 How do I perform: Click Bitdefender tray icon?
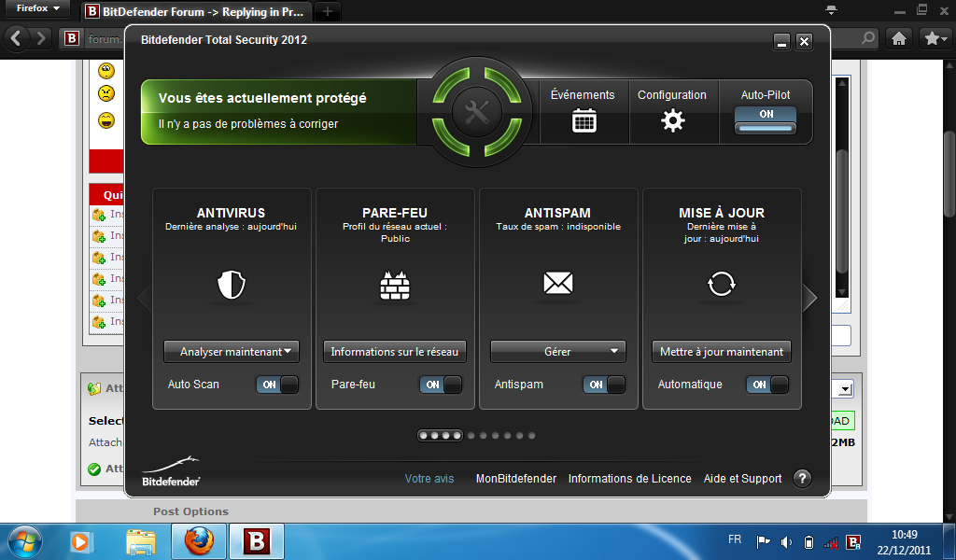tap(854, 541)
